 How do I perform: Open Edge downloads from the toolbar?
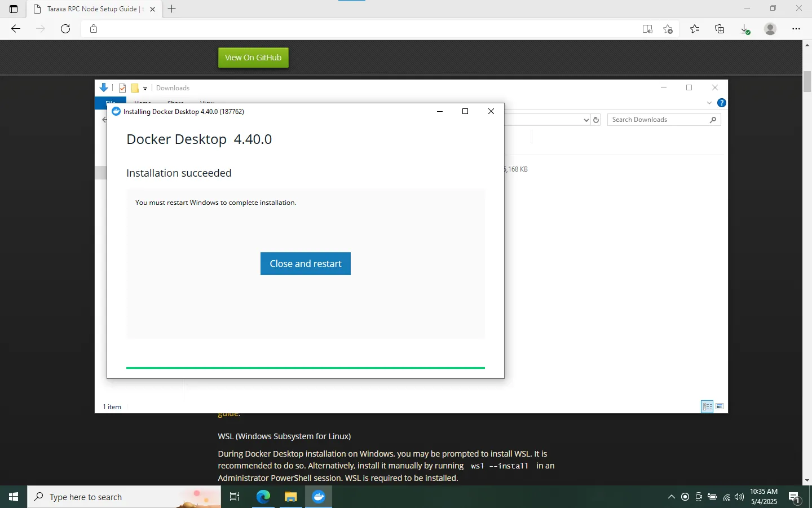pos(745,29)
